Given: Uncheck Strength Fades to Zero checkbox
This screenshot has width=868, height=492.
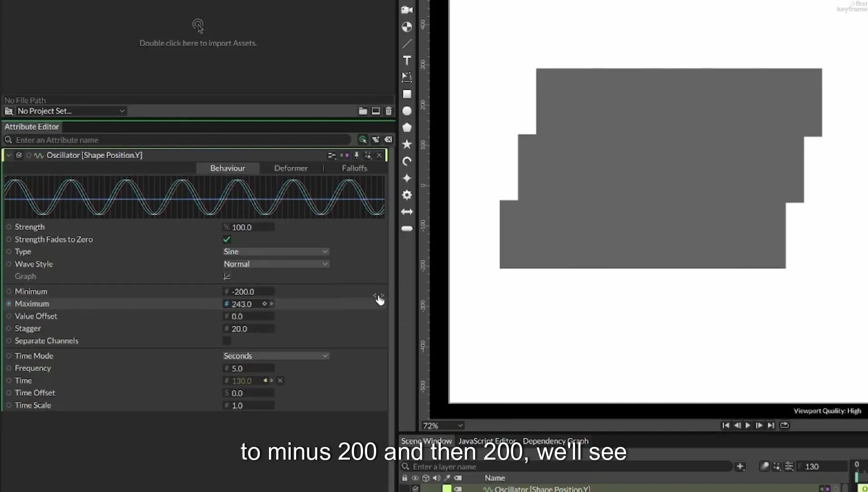Looking at the screenshot, I should click(x=227, y=239).
